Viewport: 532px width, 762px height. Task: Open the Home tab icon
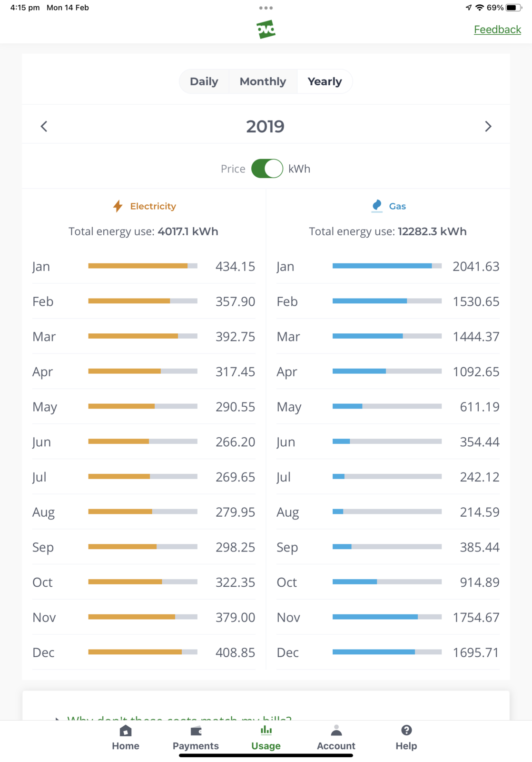(126, 731)
